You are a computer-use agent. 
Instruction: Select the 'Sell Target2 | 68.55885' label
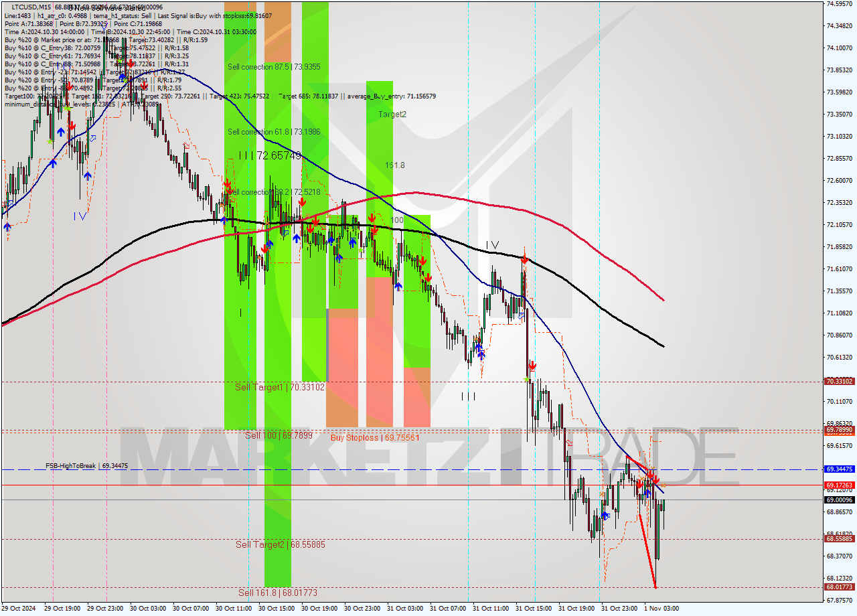pos(281,544)
